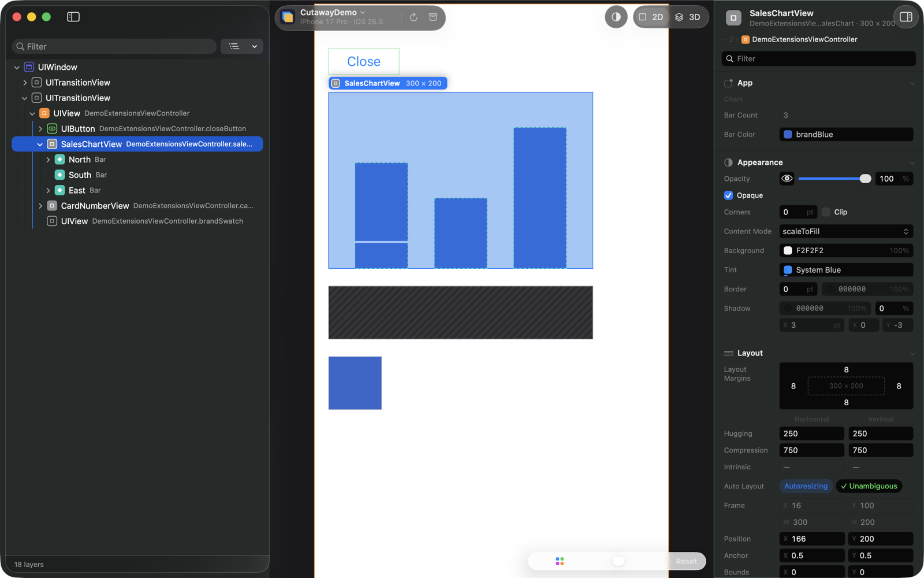Click the UIWindow icon in tree

coord(29,67)
